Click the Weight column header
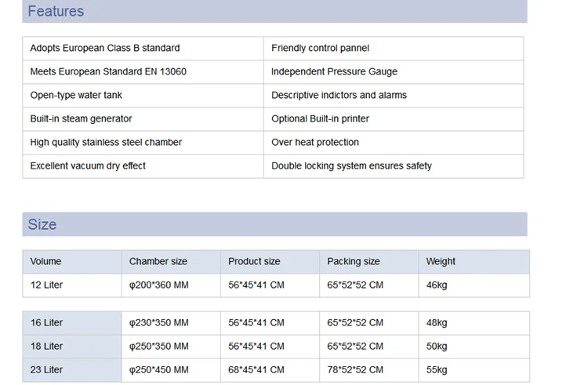Viewport: 588px width, 385px height. (x=441, y=262)
